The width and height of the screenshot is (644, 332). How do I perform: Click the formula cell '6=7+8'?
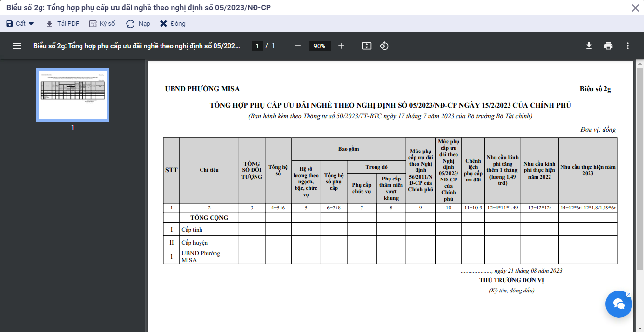pyautogui.click(x=334, y=208)
